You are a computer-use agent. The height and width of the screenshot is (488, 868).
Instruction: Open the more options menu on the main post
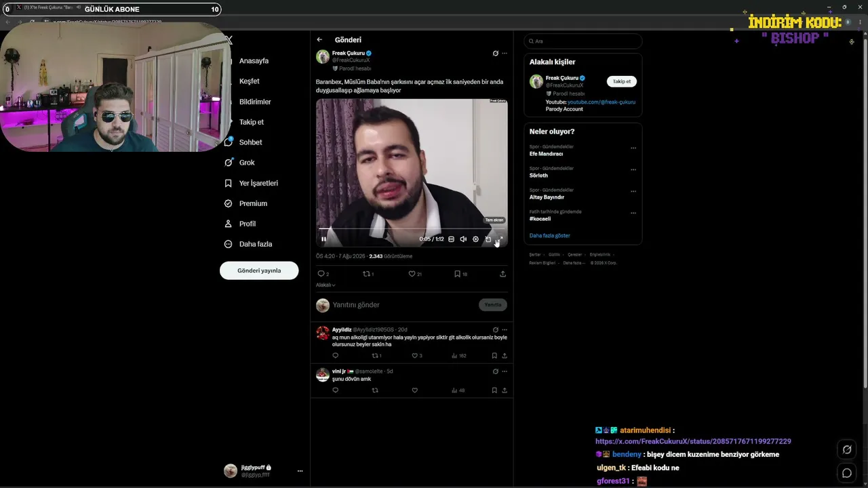504,54
